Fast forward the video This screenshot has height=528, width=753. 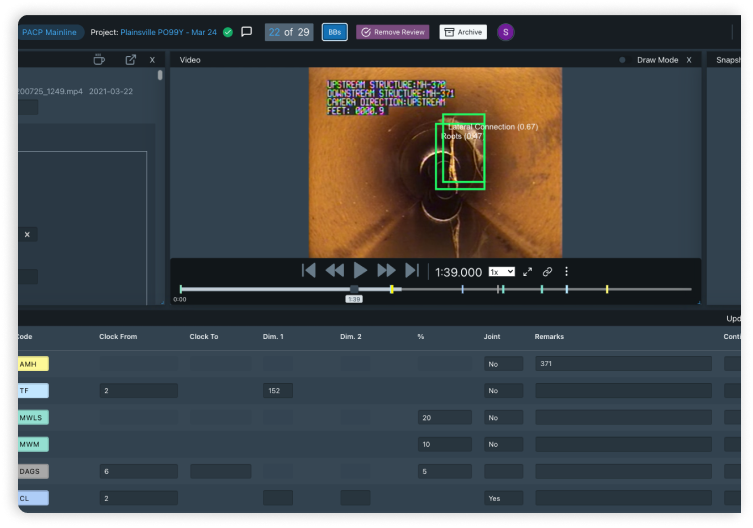click(x=386, y=270)
